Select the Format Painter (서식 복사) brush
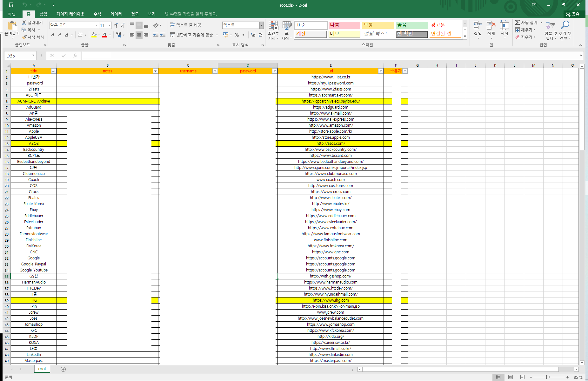Viewport: 588px width, 381px height. pos(24,37)
